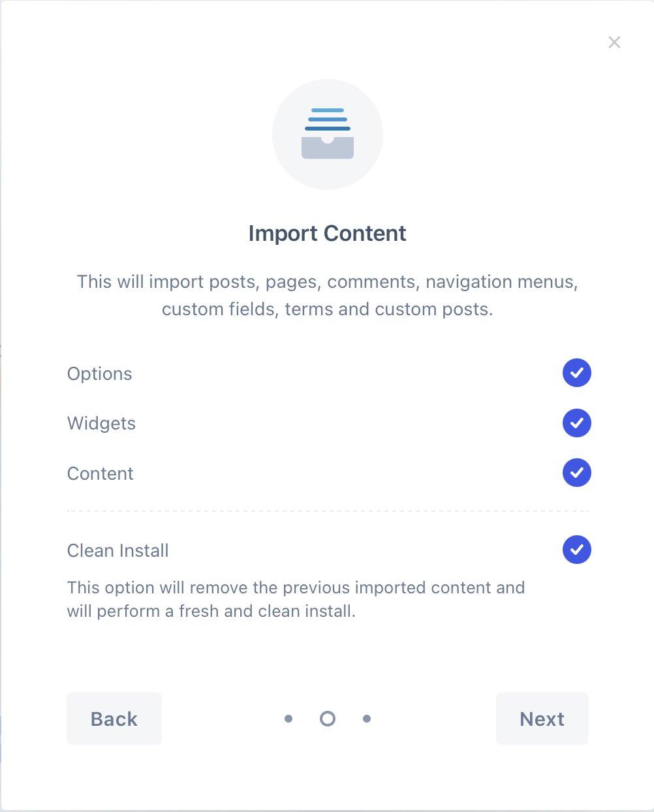This screenshot has height=812, width=654.
Task: Close the Import Content dialog
Action: pyautogui.click(x=614, y=42)
